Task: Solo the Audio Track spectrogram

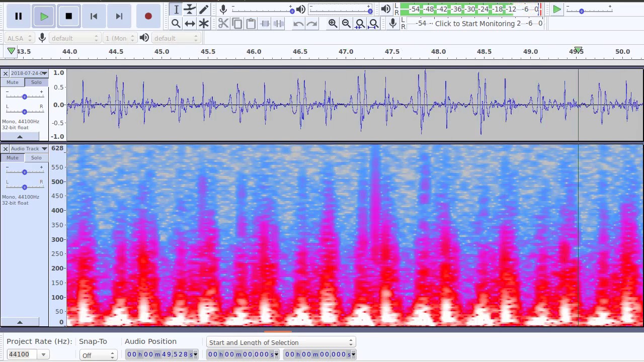Action: click(36, 158)
